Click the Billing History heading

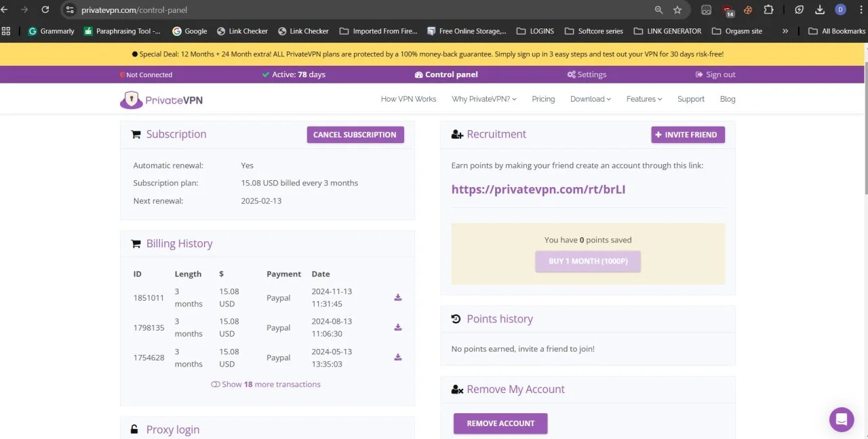point(179,244)
